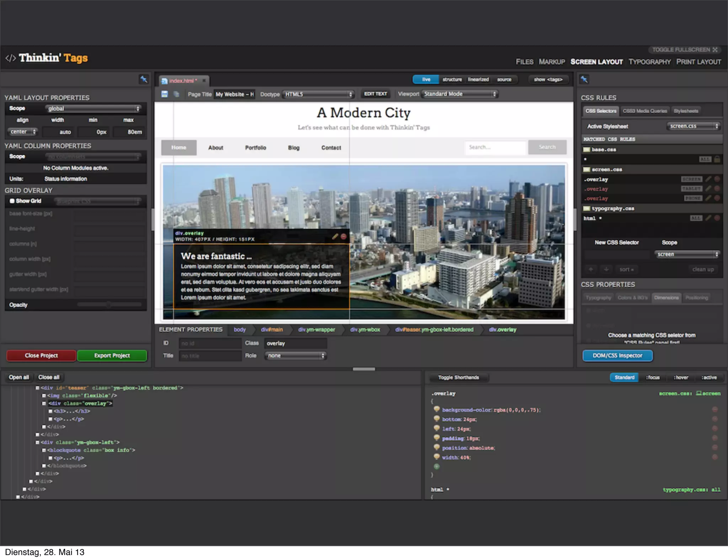Toggle the :hover pseudo-class view
The height and width of the screenshot is (560, 728).
pos(681,377)
